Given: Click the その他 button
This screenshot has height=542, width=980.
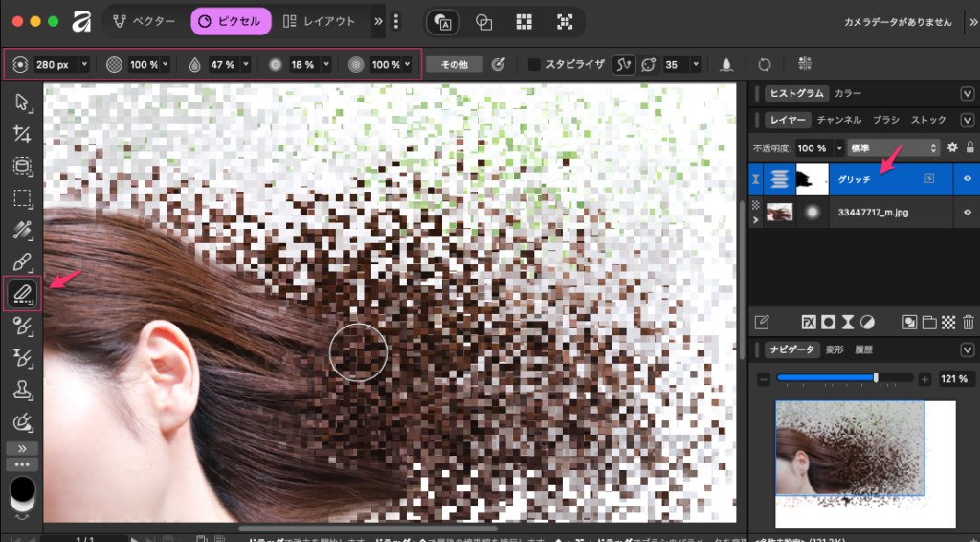Looking at the screenshot, I should point(453,65).
